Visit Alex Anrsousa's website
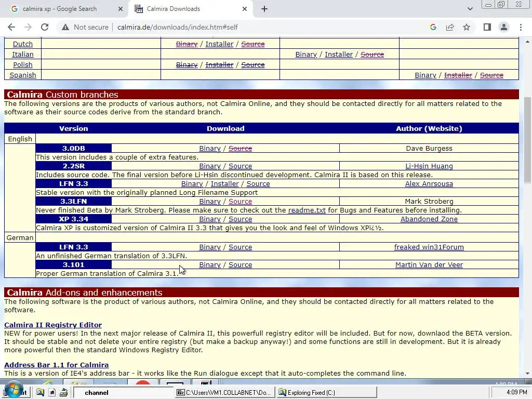Screen dimensions: 532x399 click(x=429, y=183)
